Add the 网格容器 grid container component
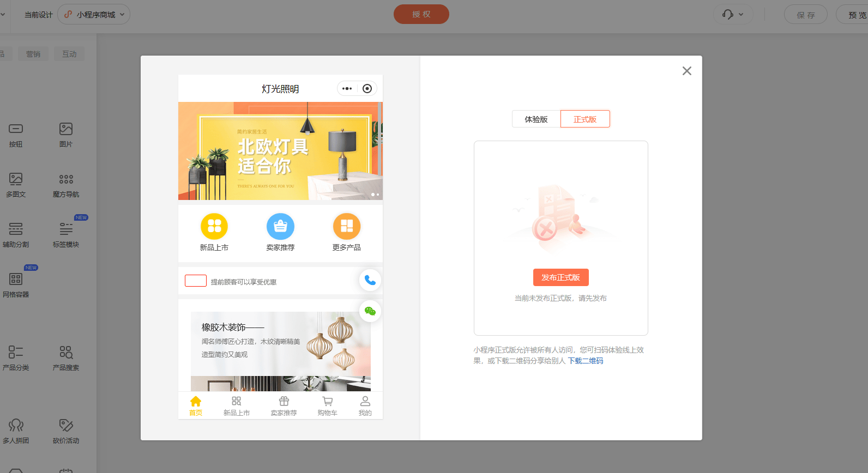The height and width of the screenshot is (473, 868). click(x=16, y=285)
